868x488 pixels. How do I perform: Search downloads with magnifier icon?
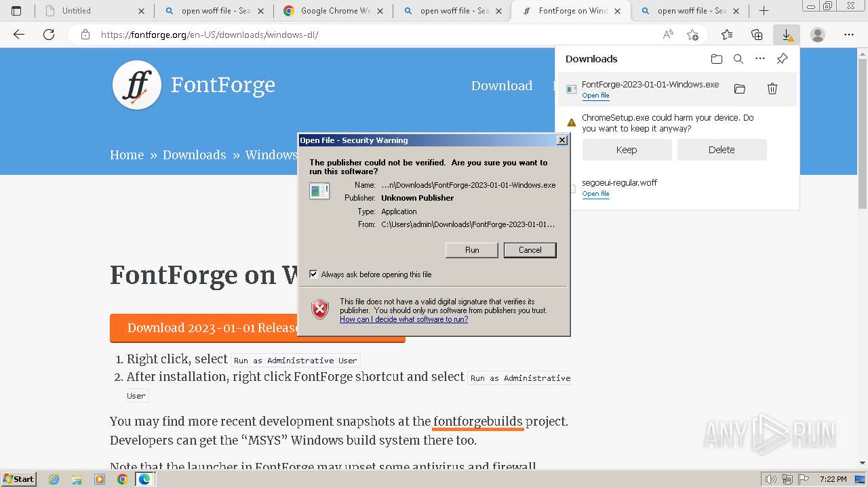pyautogui.click(x=738, y=59)
